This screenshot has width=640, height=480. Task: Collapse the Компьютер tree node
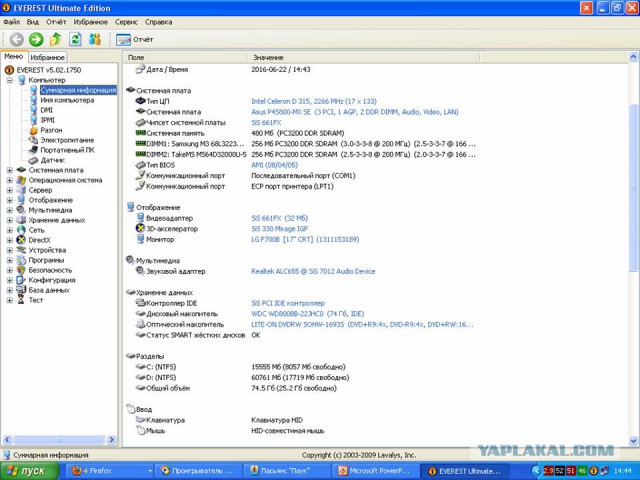(9, 80)
